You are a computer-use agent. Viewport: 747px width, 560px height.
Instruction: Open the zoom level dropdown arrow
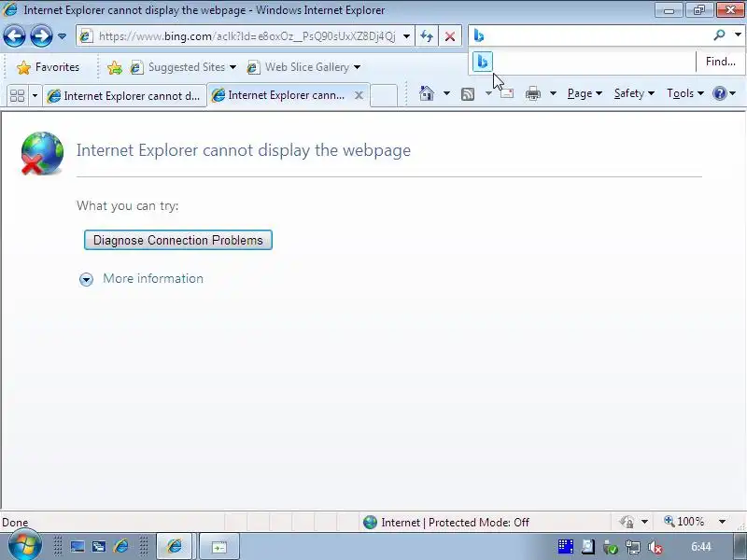click(722, 523)
